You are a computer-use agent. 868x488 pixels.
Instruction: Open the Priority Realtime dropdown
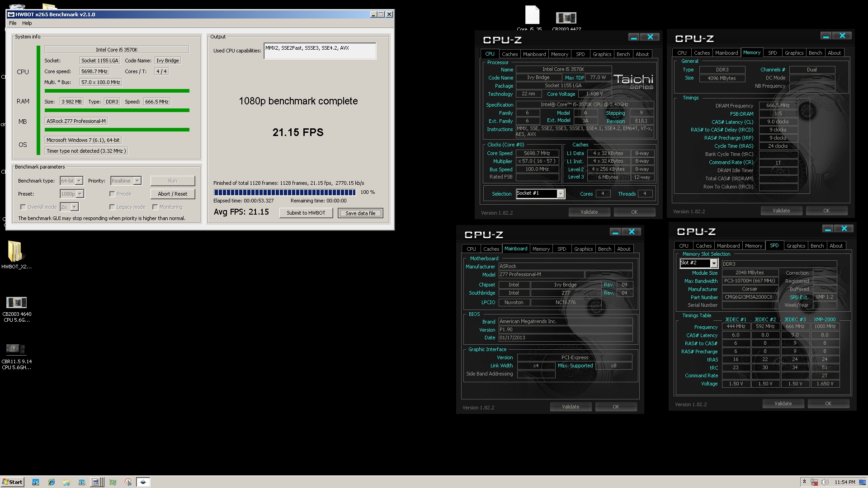pos(126,181)
